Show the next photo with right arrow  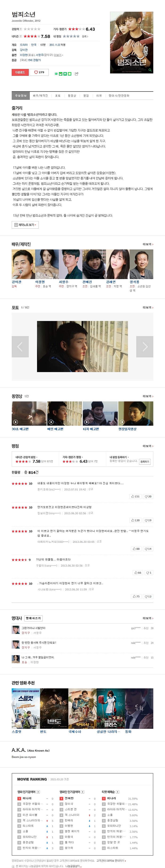coord(145,346)
